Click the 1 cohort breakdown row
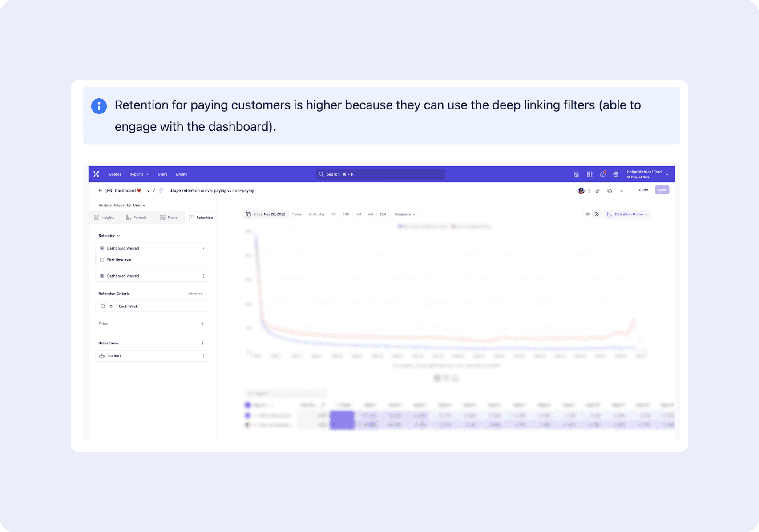The image size is (759, 532). pos(152,356)
